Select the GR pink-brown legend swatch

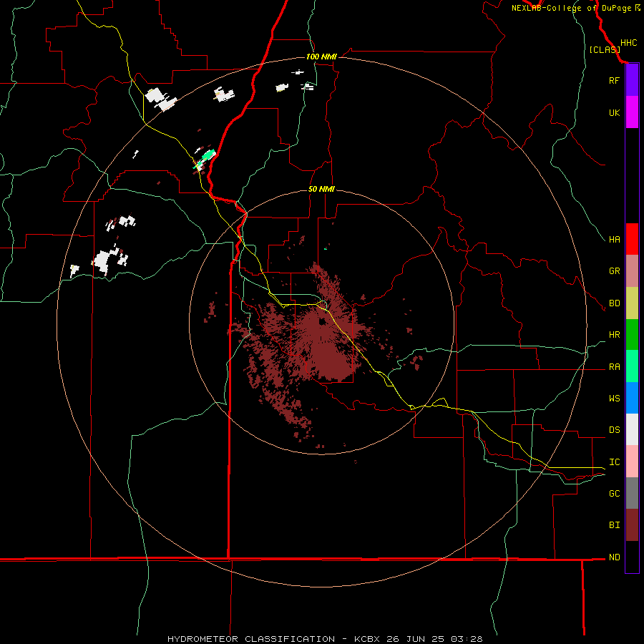pyautogui.click(x=632, y=271)
